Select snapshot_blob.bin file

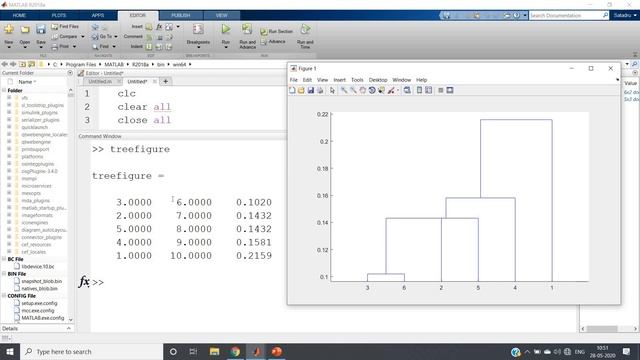(x=42, y=281)
